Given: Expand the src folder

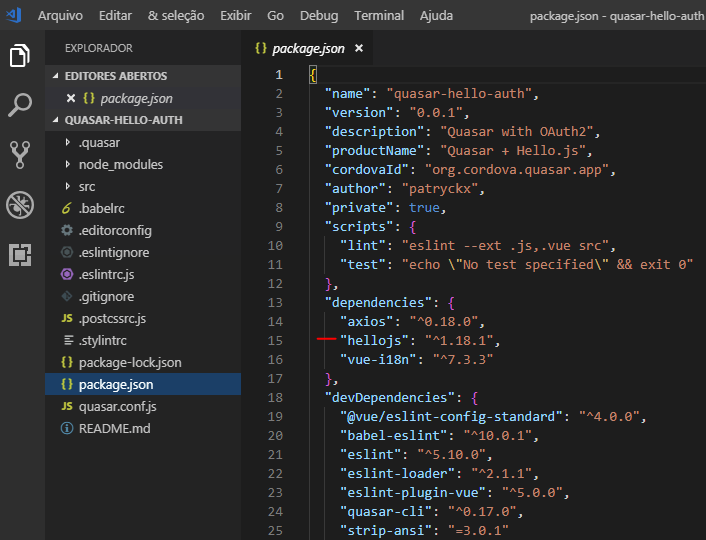Looking at the screenshot, I should [87, 186].
